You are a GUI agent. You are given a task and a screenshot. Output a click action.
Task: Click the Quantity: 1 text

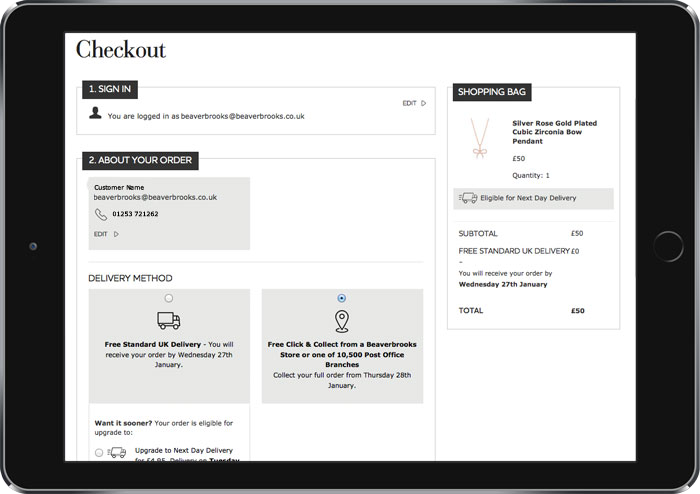coord(531,175)
